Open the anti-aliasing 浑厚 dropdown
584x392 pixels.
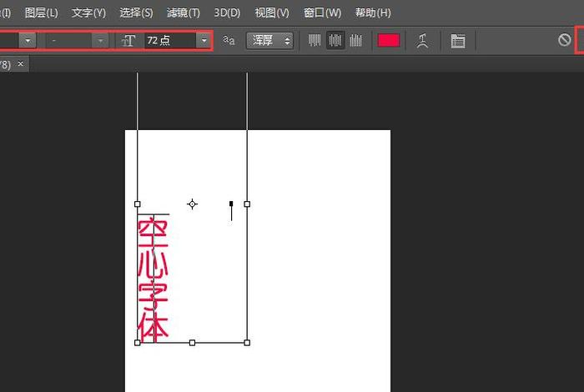click(269, 40)
